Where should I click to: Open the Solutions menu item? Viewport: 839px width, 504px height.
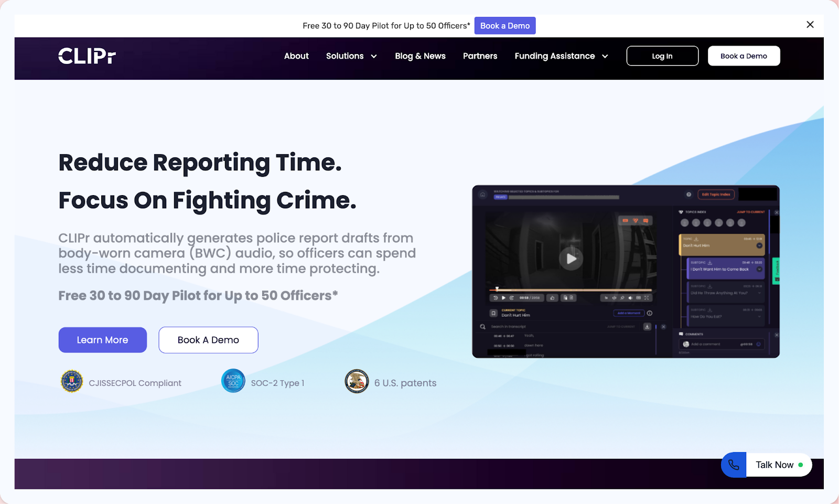345,56
